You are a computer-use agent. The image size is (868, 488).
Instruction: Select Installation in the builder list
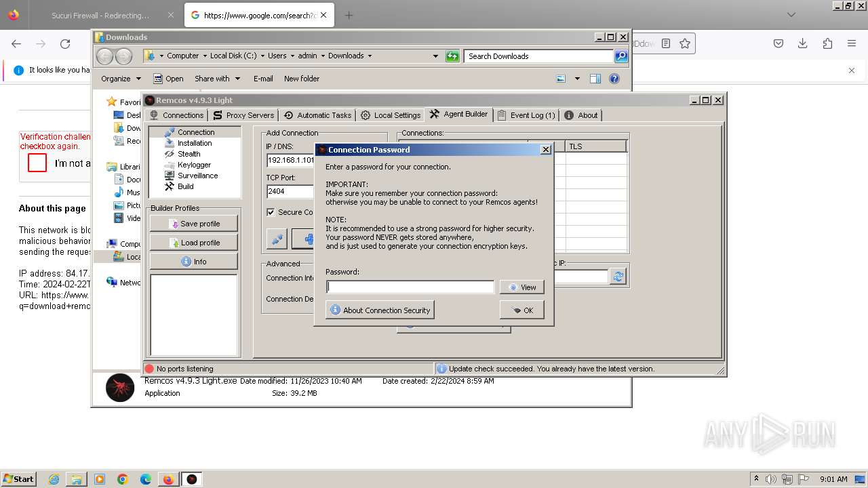(x=195, y=143)
